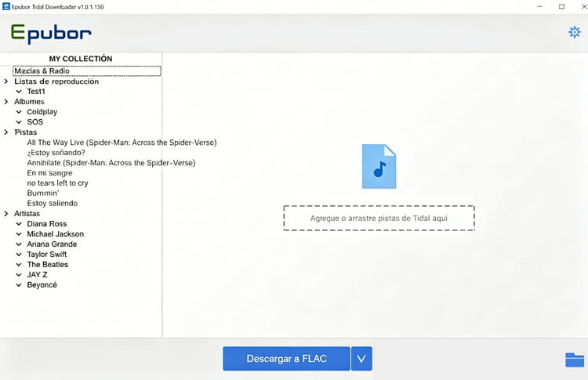Viewport: 588px width, 380px height.
Task: Toggle the chevron beside Ariana Grande
Action: (x=19, y=244)
